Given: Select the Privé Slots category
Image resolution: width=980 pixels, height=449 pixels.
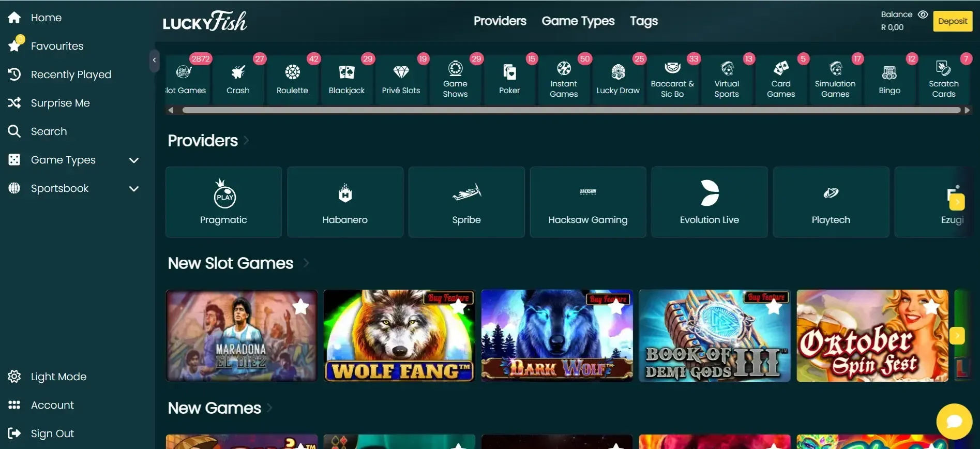Looking at the screenshot, I should (x=401, y=79).
